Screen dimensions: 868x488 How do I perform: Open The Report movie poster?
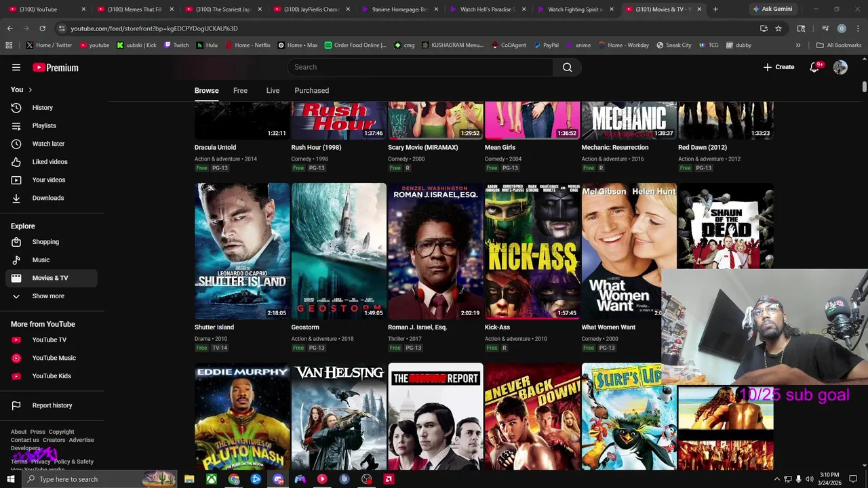coord(435,417)
